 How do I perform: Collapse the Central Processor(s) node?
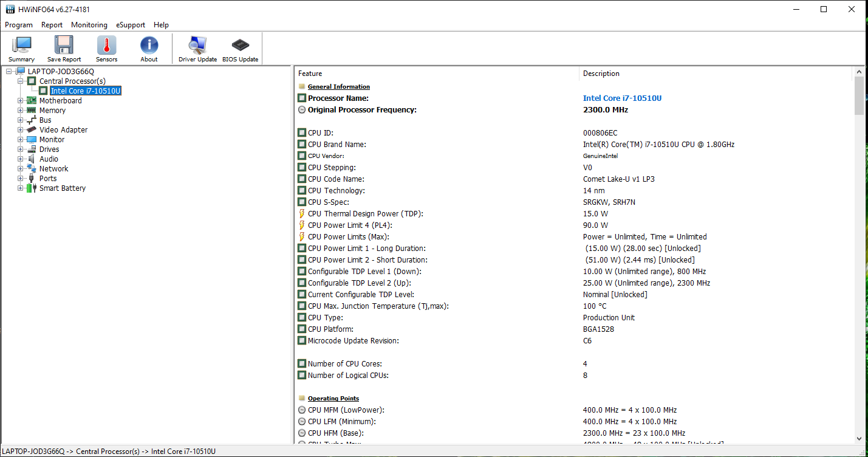point(20,81)
